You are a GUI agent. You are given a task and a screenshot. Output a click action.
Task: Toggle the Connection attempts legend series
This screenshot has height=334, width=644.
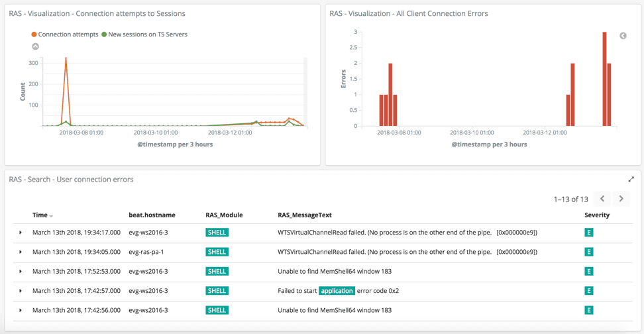(65, 34)
